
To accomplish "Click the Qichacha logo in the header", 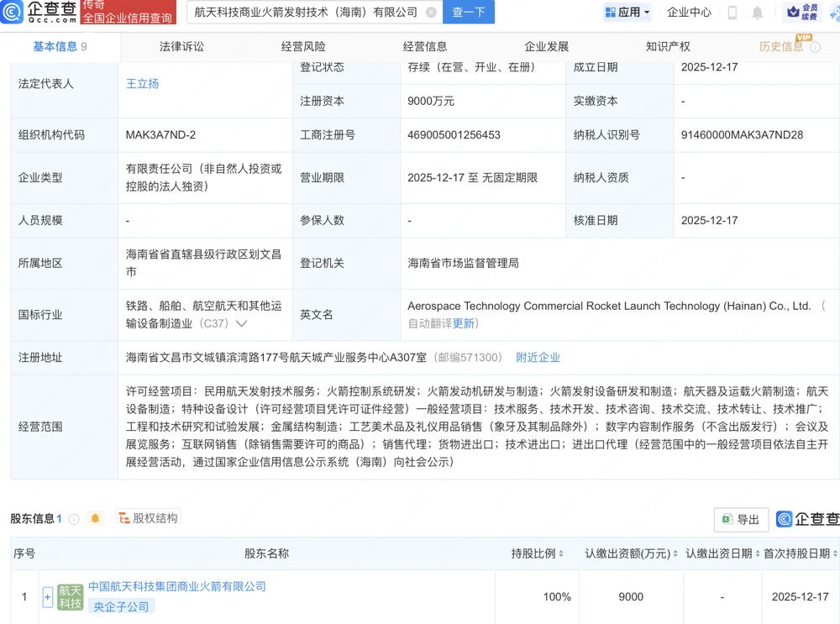I will [x=39, y=13].
